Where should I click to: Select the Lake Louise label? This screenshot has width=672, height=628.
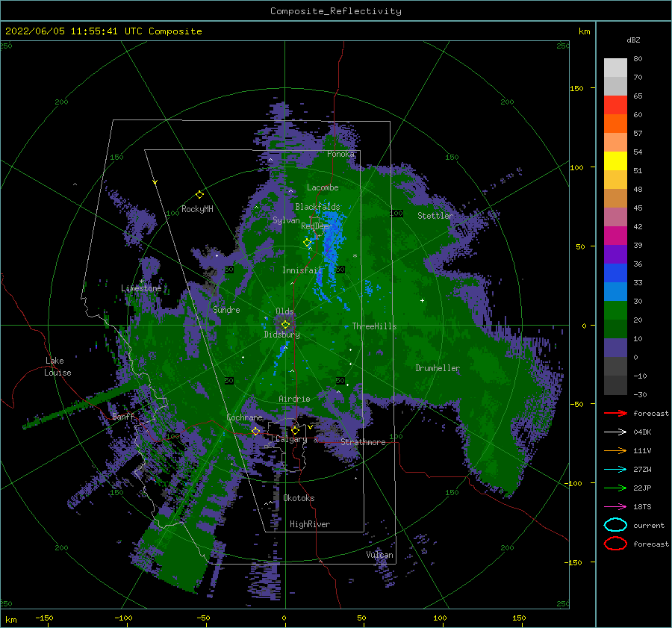click(x=57, y=367)
